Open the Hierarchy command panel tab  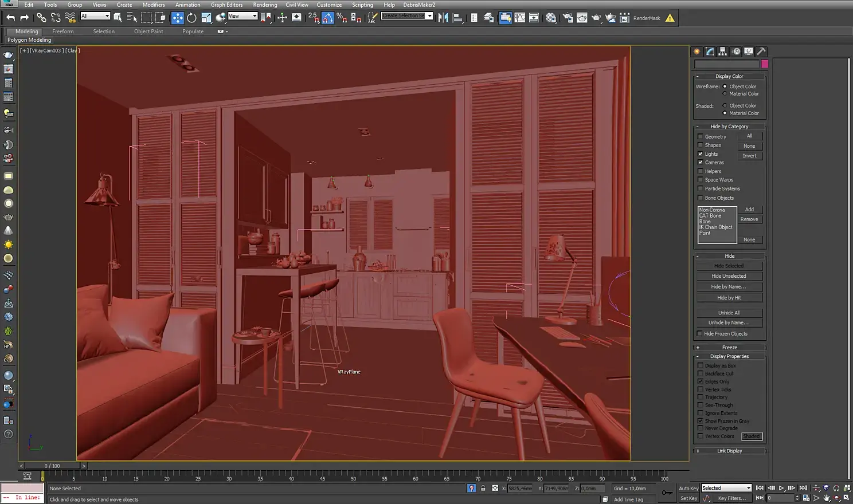723,52
